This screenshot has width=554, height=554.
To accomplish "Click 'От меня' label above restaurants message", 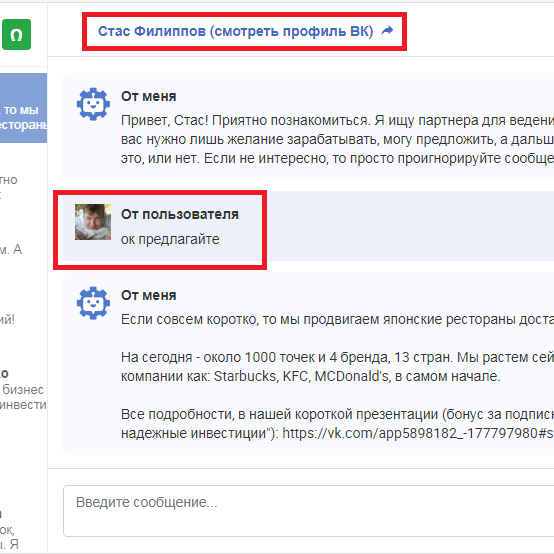I will pos(148,295).
